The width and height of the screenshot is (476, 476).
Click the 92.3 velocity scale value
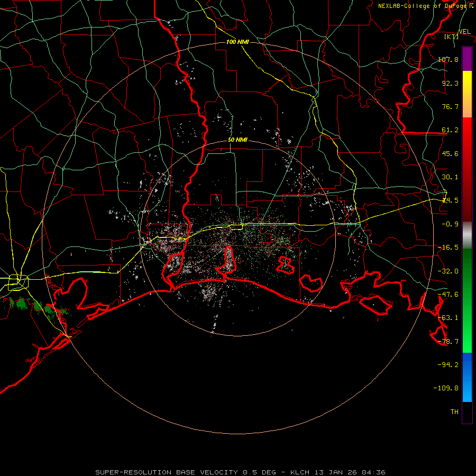[450, 83]
